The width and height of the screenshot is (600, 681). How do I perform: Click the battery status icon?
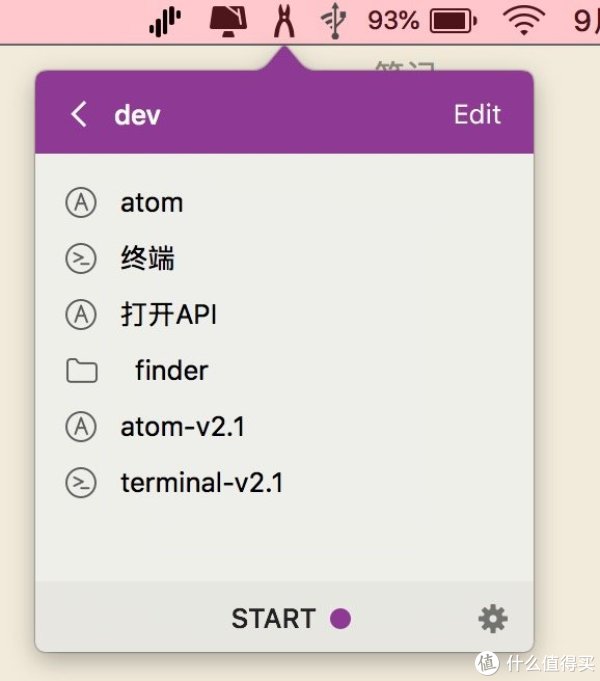453,21
